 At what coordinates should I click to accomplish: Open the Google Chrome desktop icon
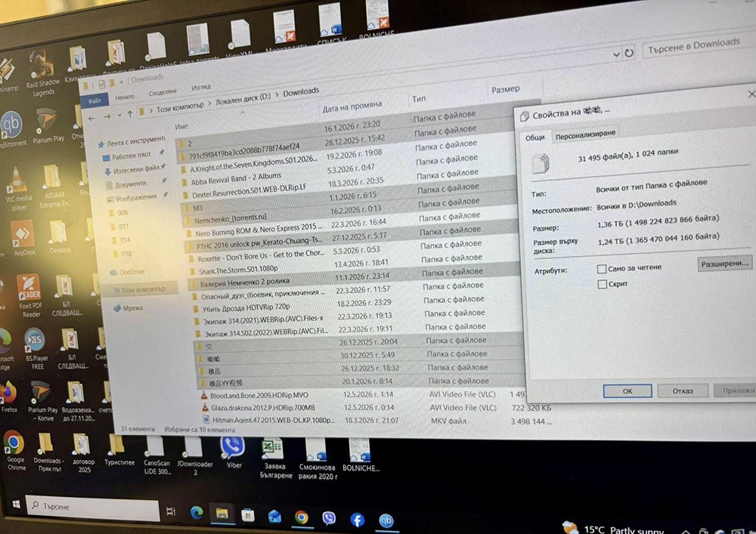[15, 451]
